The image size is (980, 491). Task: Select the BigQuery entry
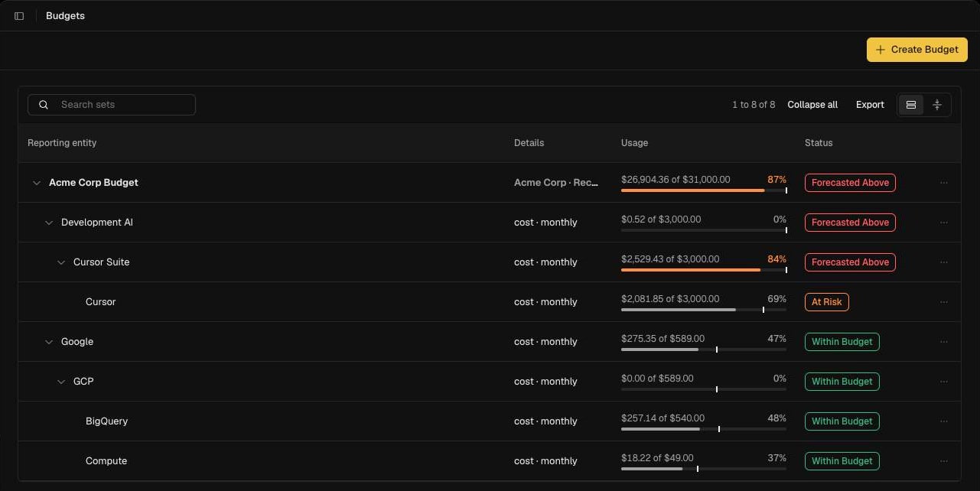(106, 421)
